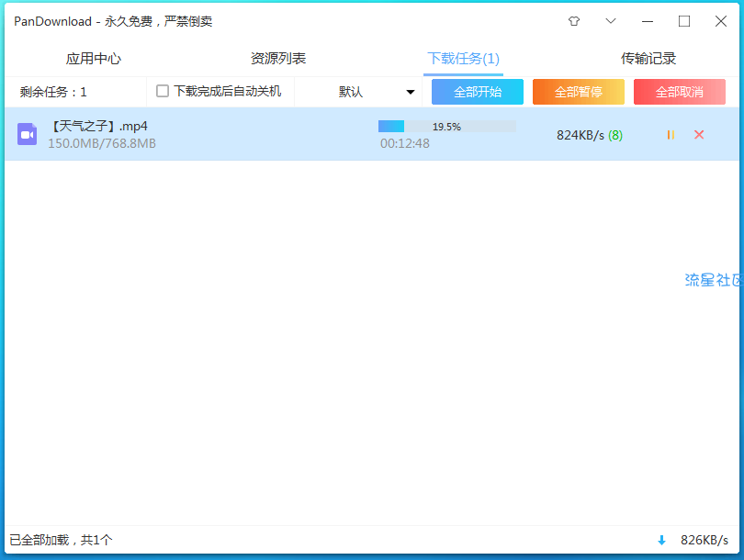Click the 19.5% download progress bar

[447, 126]
